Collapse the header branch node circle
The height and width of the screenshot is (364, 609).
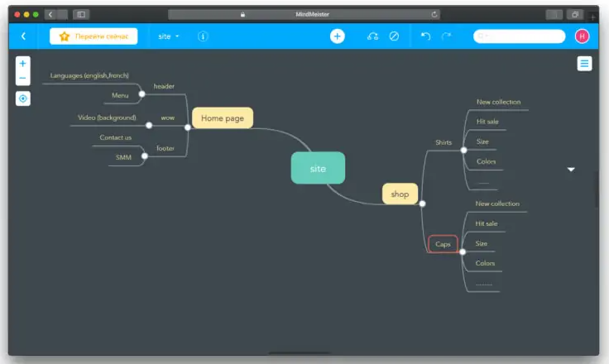[x=142, y=94]
